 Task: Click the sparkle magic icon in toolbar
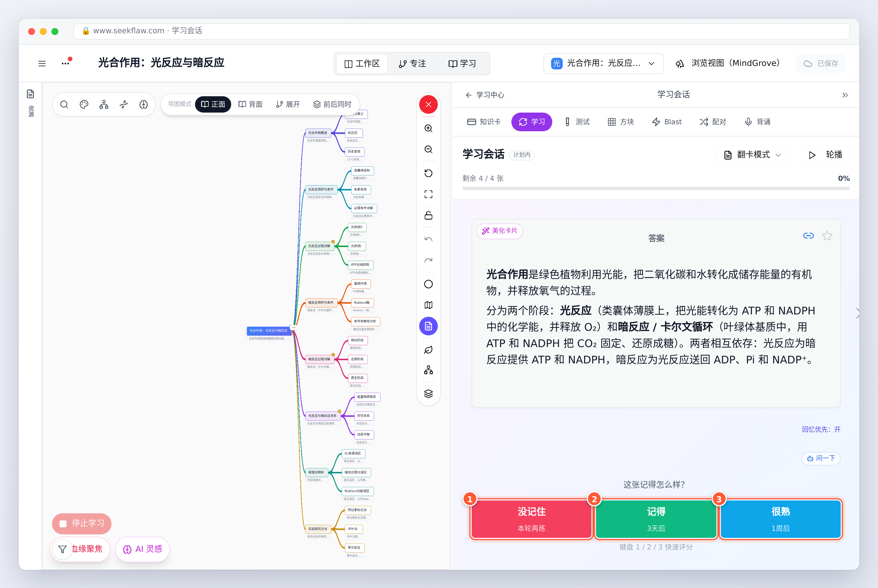124,104
